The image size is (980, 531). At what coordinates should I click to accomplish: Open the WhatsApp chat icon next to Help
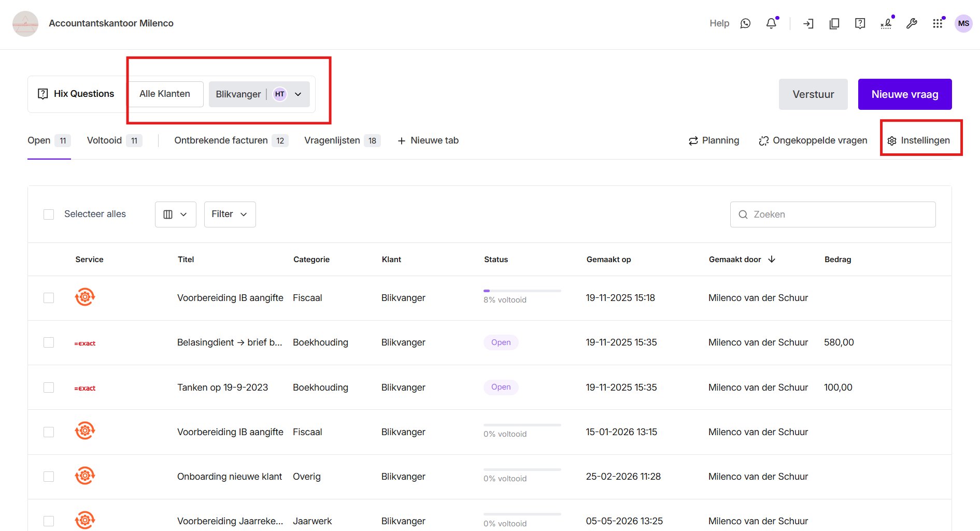745,23
